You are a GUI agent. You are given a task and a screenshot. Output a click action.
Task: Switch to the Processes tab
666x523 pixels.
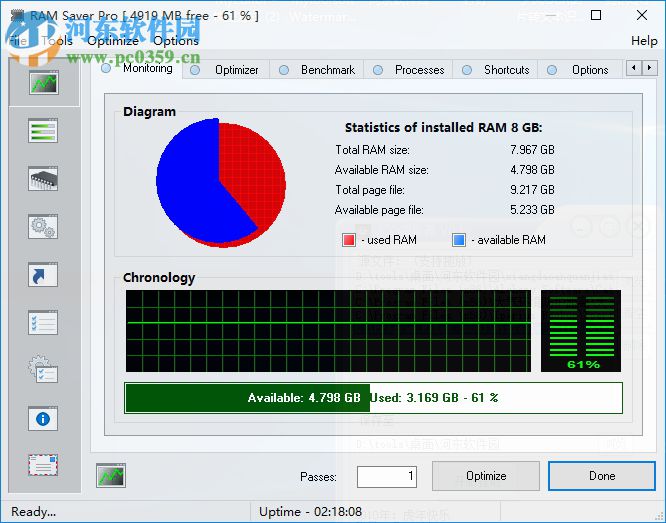point(409,70)
